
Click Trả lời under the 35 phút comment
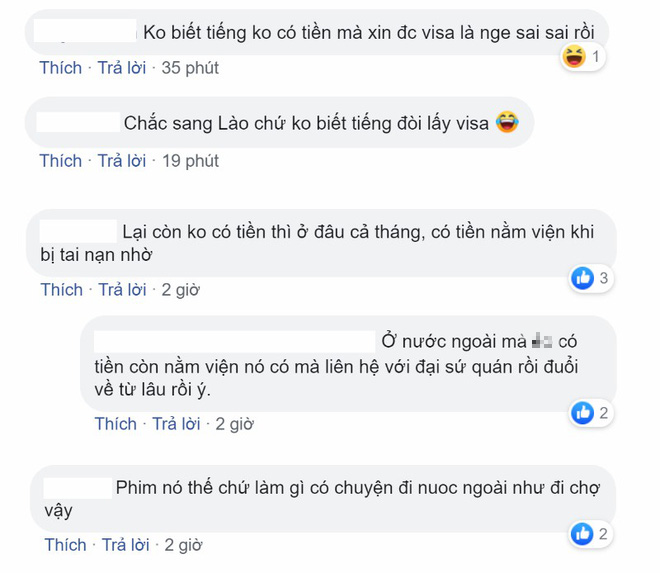pyautogui.click(x=122, y=68)
